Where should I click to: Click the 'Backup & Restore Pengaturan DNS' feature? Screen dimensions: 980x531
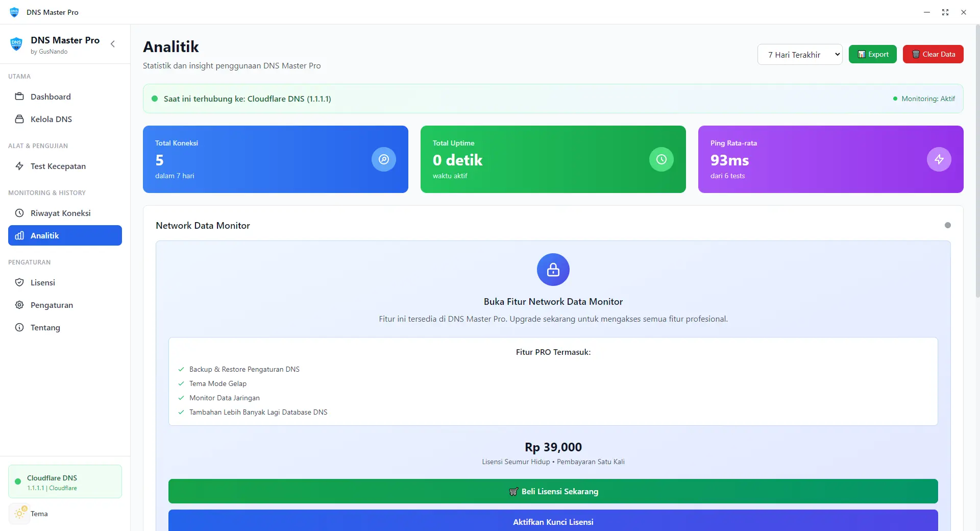pos(244,369)
